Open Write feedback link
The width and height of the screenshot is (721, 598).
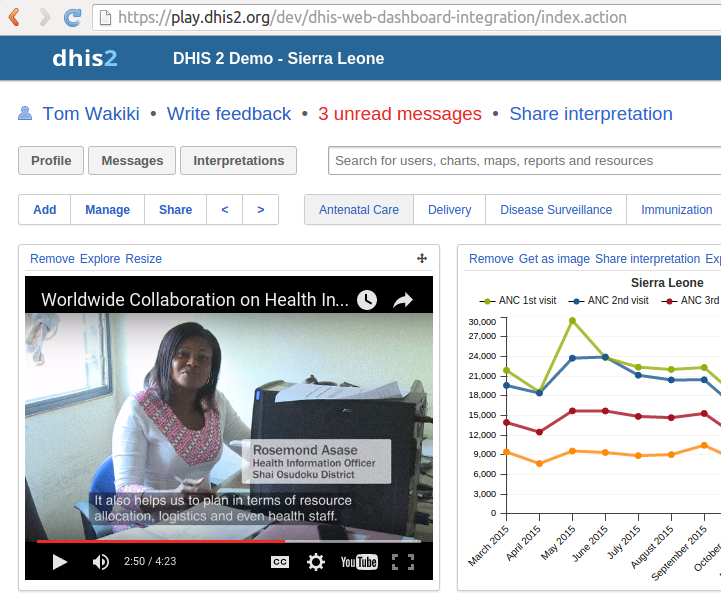point(229,114)
